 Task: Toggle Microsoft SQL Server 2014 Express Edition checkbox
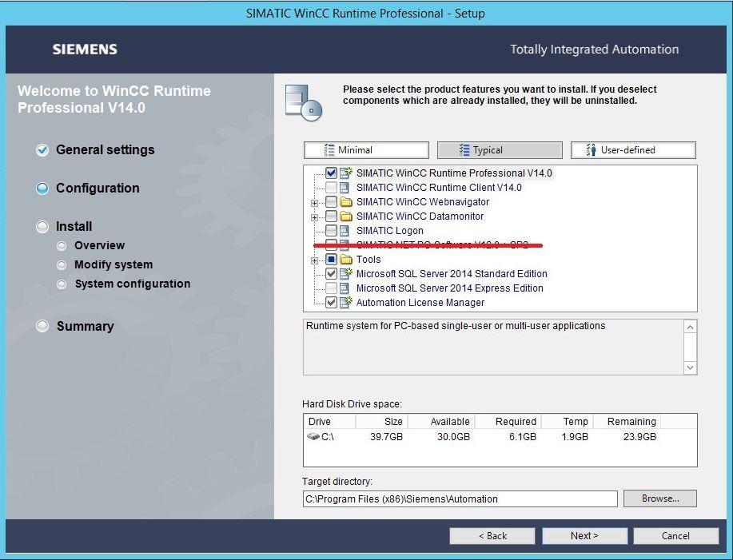coord(332,288)
